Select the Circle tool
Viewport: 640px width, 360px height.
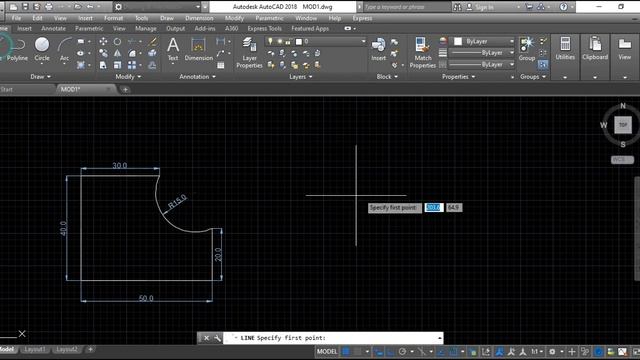tap(42, 49)
